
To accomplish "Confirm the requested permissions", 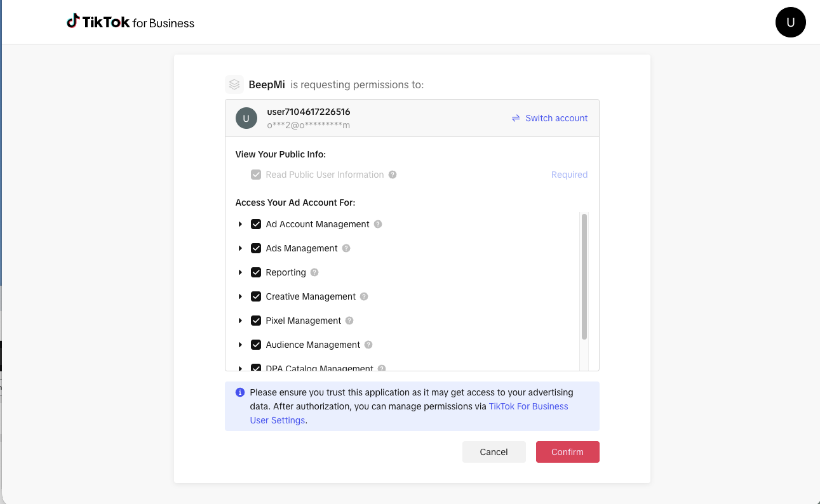I will point(567,452).
